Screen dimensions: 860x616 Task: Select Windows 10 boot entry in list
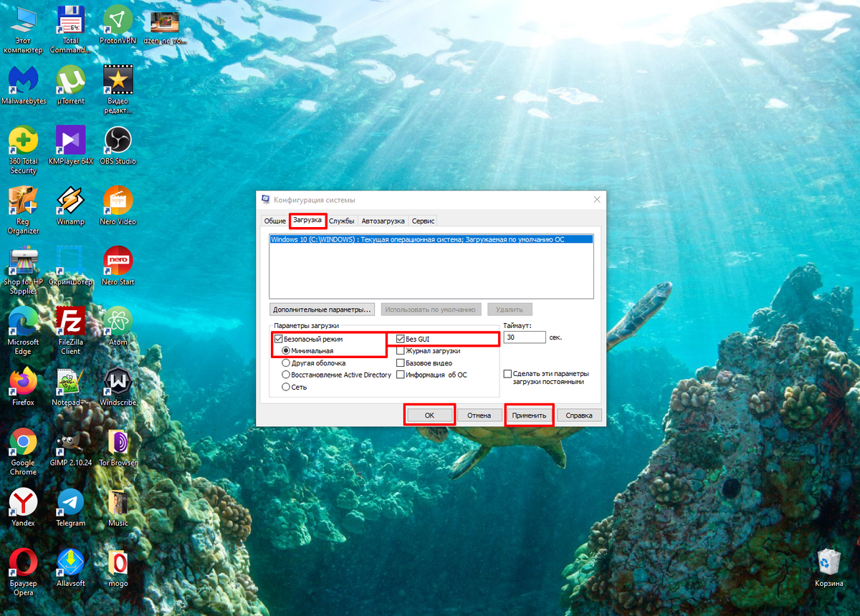pyautogui.click(x=431, y=239)
